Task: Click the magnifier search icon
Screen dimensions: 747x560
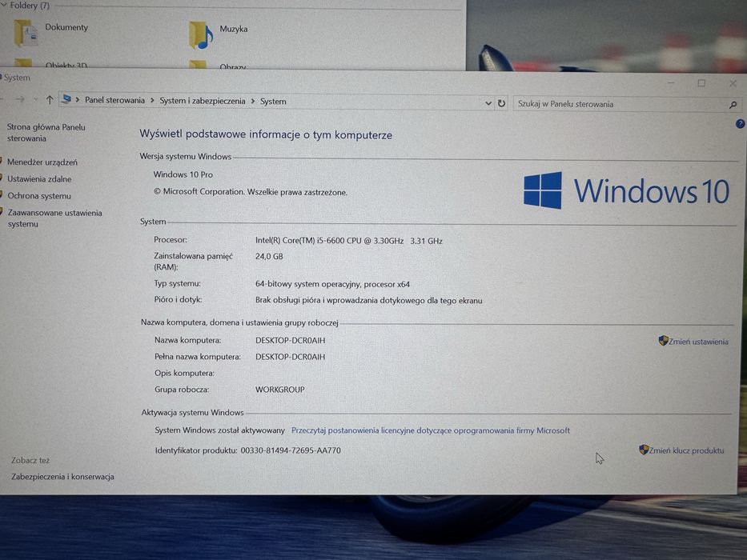Action: point(733,105)
